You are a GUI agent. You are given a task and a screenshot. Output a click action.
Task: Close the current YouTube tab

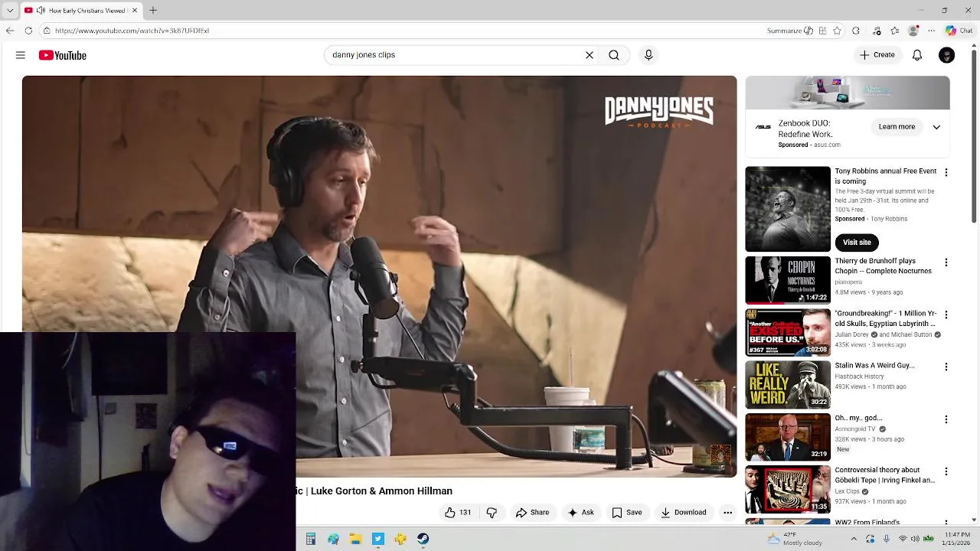pos(135,11)
